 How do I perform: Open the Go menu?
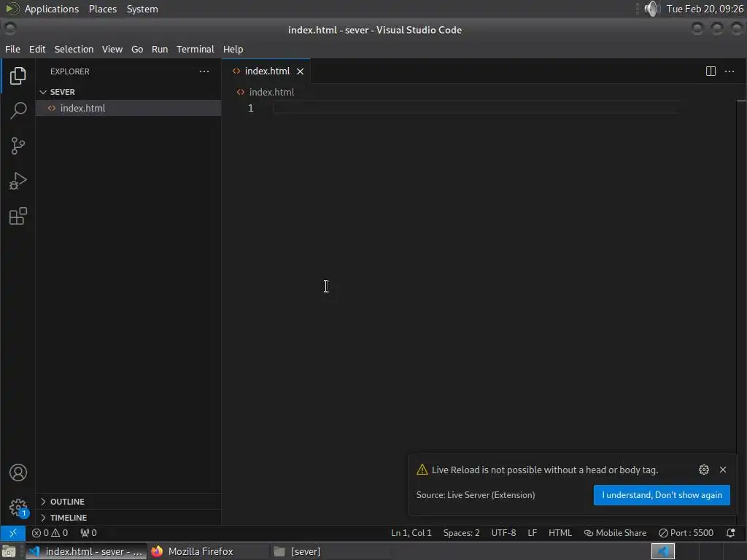click(137, 49)
